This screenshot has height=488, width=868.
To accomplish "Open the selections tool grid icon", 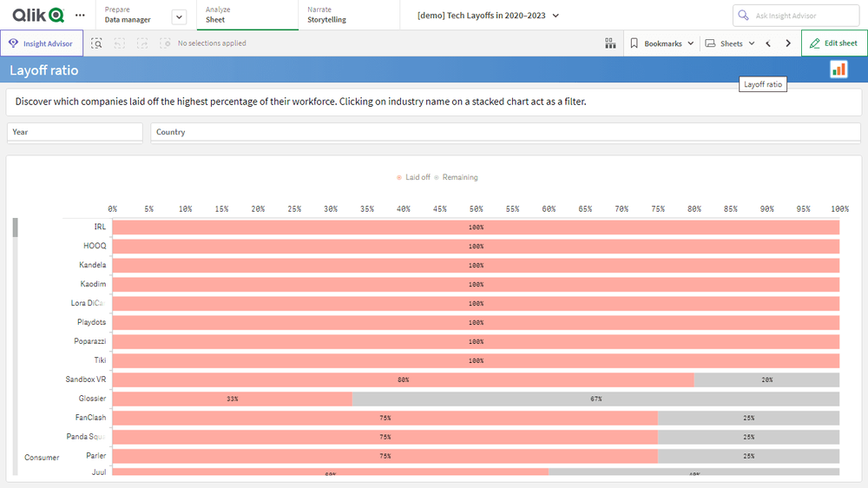I will [x=610, y=43].
